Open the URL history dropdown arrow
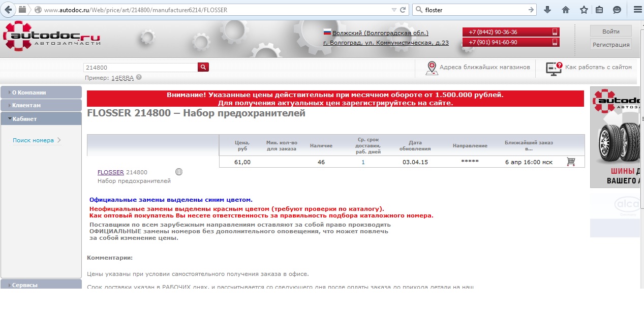This screenshot has width=644, height=312. 394,10
